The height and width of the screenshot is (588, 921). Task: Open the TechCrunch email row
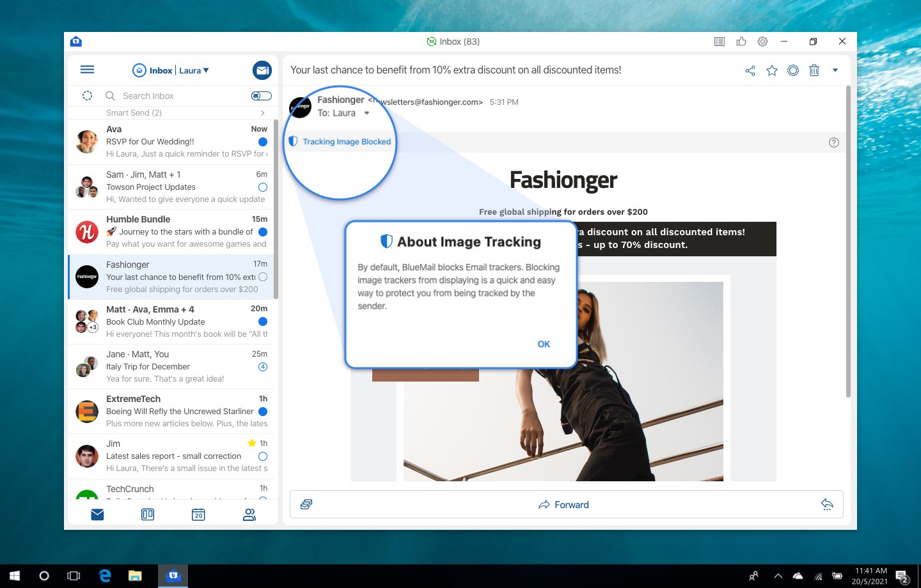(171, 490)
